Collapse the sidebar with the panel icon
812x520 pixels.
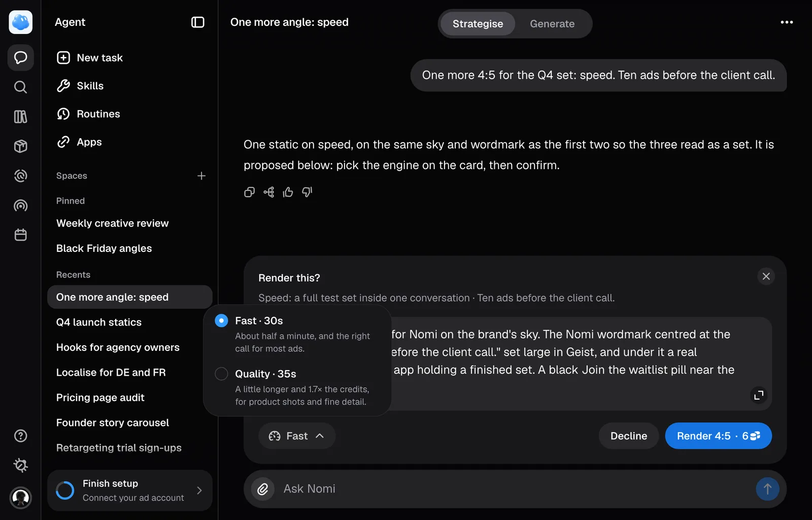(198, 22)
